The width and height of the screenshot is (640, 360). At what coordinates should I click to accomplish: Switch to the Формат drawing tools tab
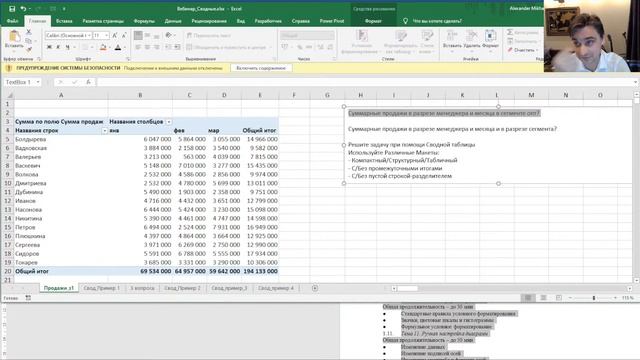(373, 21)
